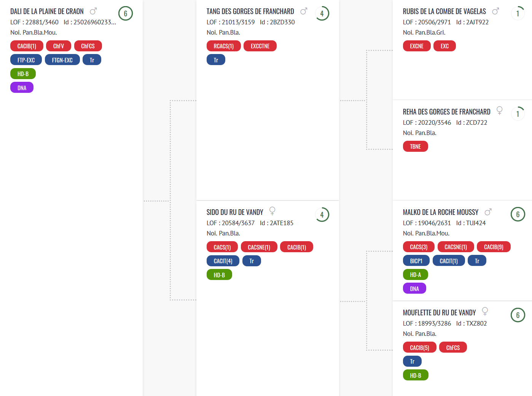Select the purple DNA tag on Dali's card
The width and height of the screenshot is (532, 396).
click(x=22, y=87)
